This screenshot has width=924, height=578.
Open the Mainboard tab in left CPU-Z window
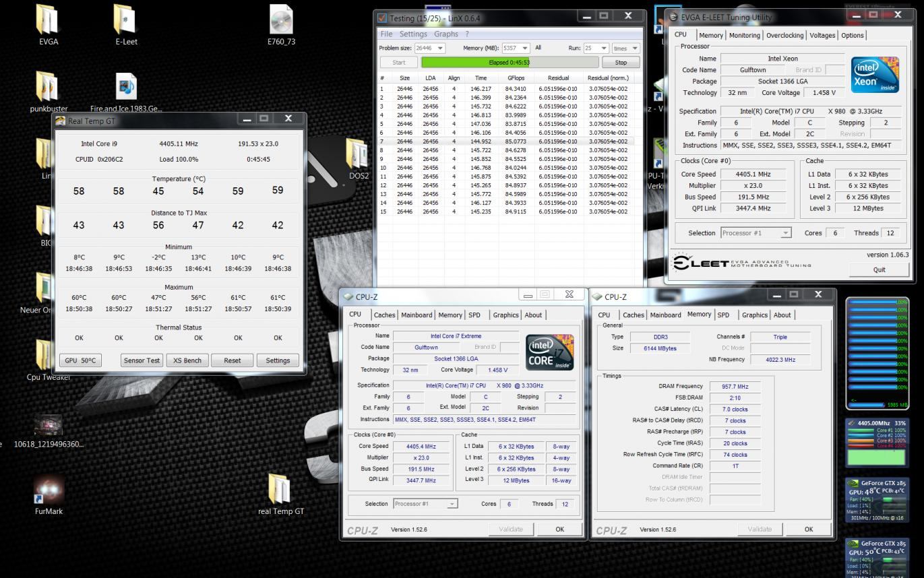pos(417,315)
